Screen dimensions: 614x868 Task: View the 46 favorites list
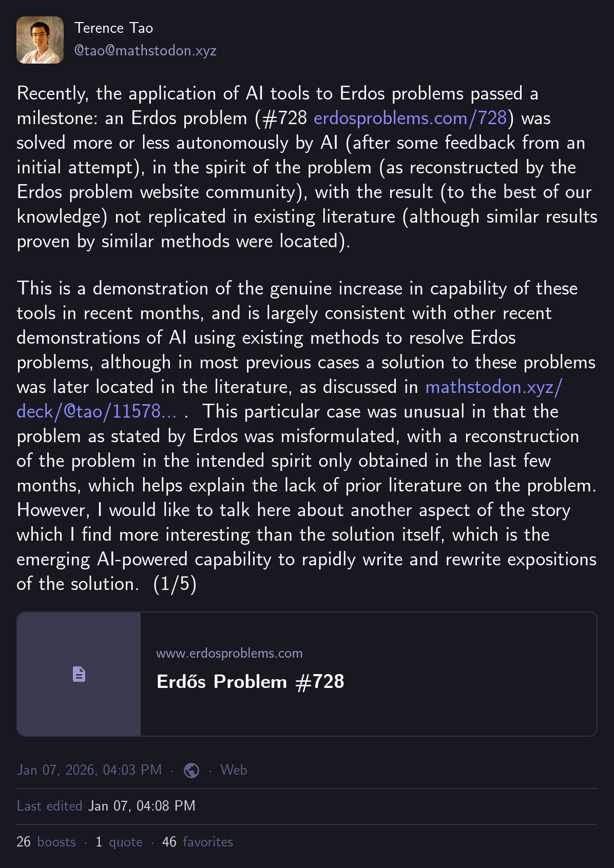pos(198,842)
